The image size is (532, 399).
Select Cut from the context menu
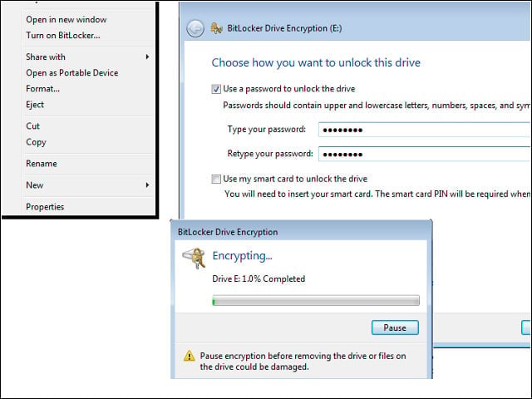click(x=33, y=126)
